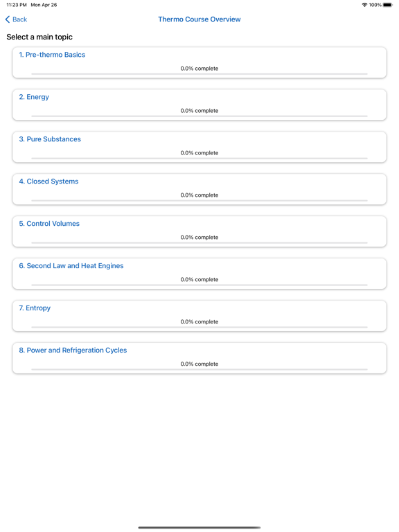Screen dimensions: 399x532
Task: Tap the Wi-Fi status icon
Action: 365,5
